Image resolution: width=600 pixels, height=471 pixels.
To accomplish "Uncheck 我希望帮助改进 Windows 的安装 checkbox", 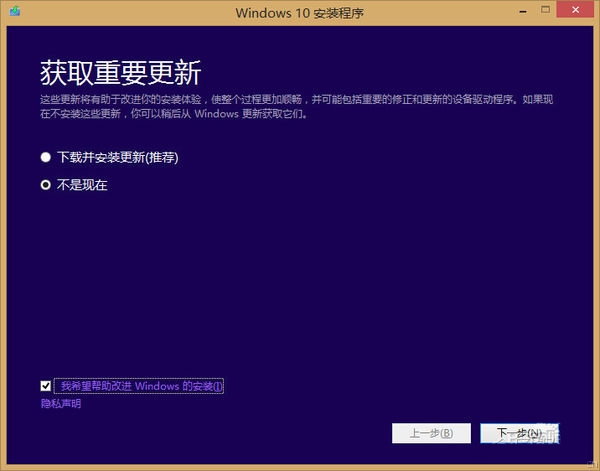I will [x=46, y=386].
